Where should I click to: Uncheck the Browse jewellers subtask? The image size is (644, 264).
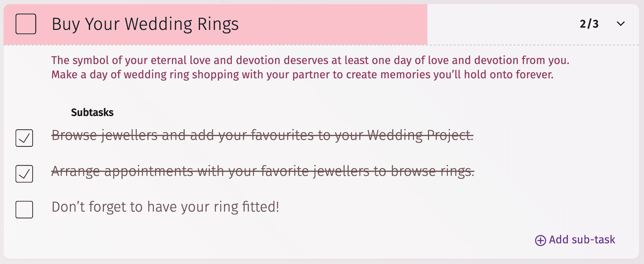pyautogui.click(x=24, y=138)
